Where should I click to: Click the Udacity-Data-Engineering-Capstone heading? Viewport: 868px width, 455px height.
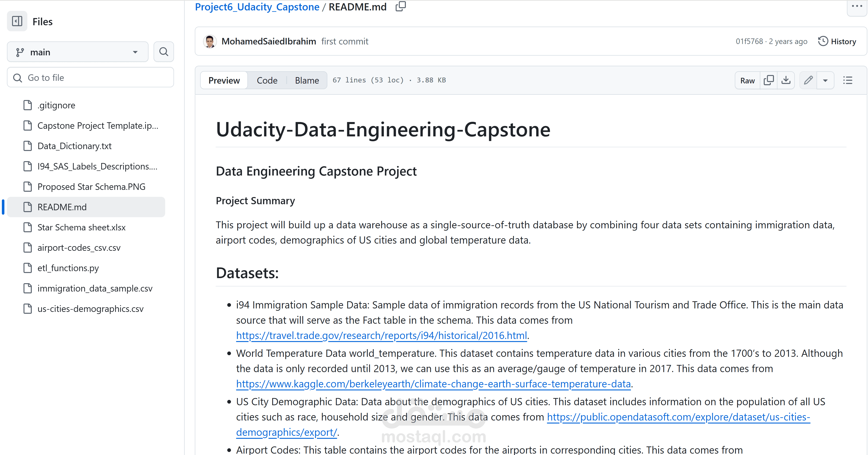[x=383, y=130]
